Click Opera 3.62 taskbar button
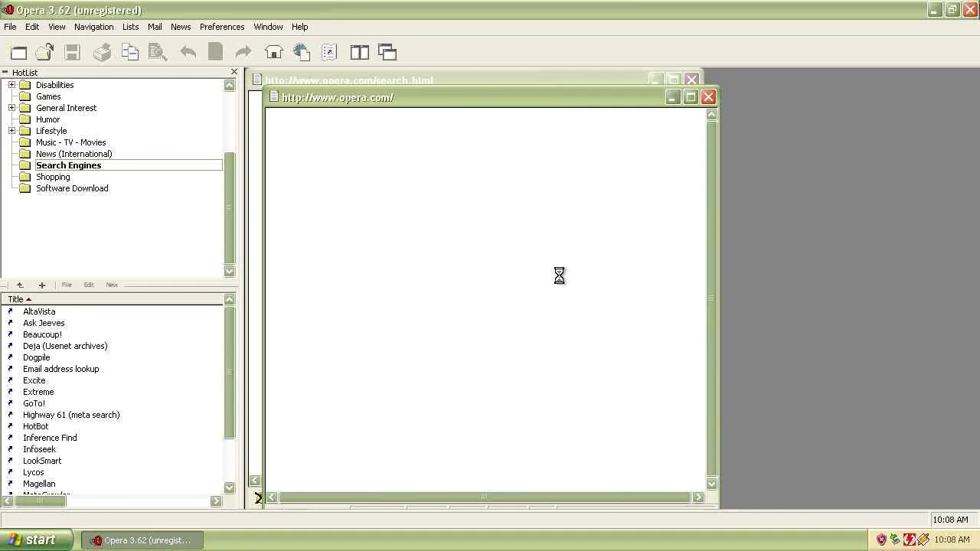The width and height of the screenshot is (980, 551). tap(142, 540)
